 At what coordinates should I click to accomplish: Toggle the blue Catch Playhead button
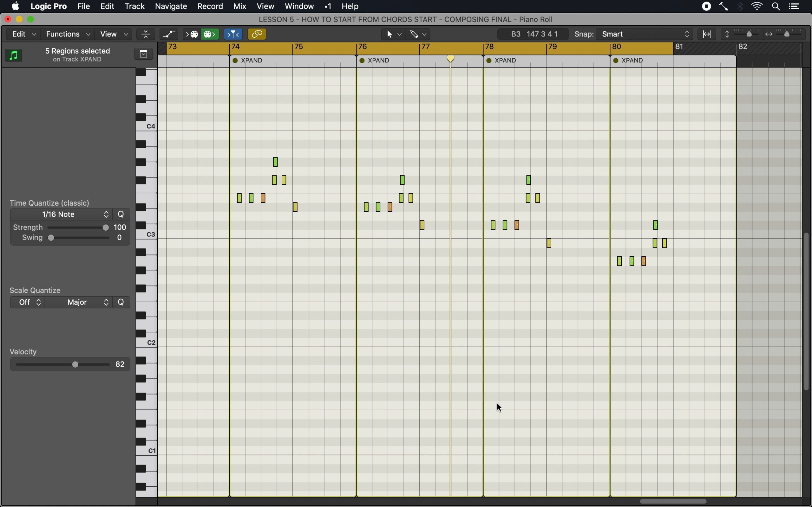(233, 34)
